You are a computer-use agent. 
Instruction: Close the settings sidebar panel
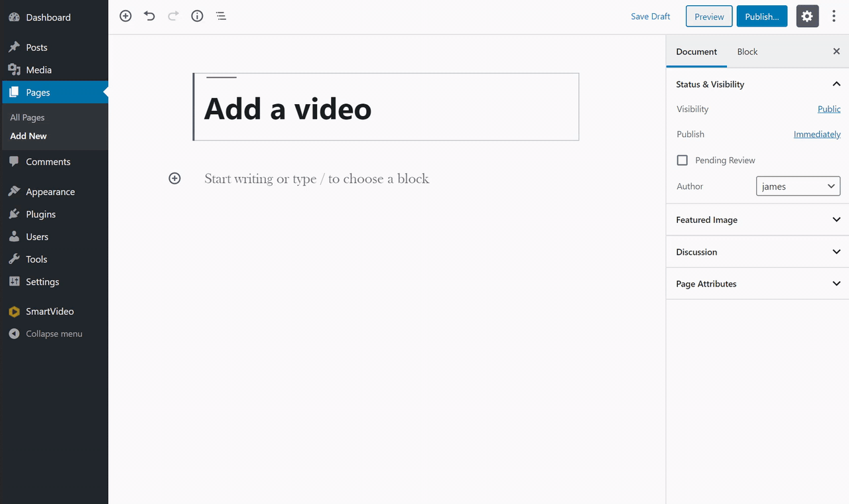836,51
